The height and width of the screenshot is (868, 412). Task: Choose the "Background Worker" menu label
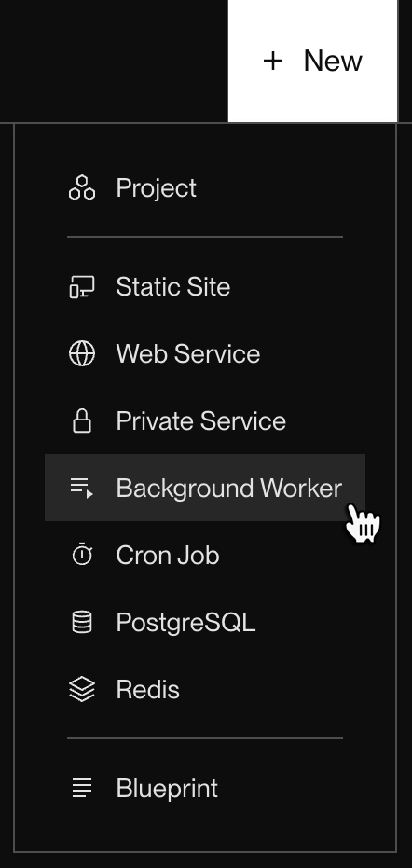229,489
